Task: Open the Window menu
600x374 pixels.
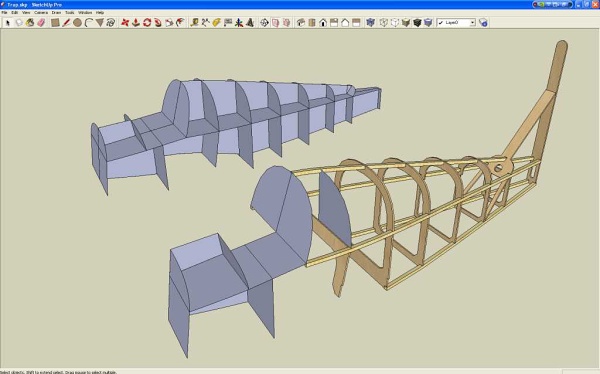Action: click(x=85, y=13)
